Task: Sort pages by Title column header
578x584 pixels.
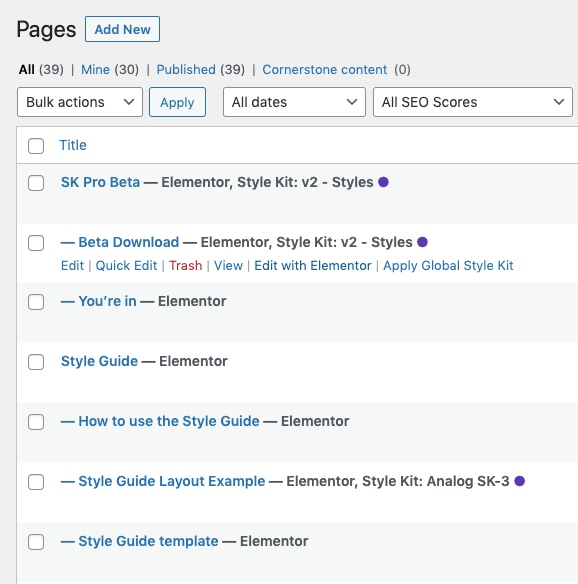Action: (x=73, y=145)
